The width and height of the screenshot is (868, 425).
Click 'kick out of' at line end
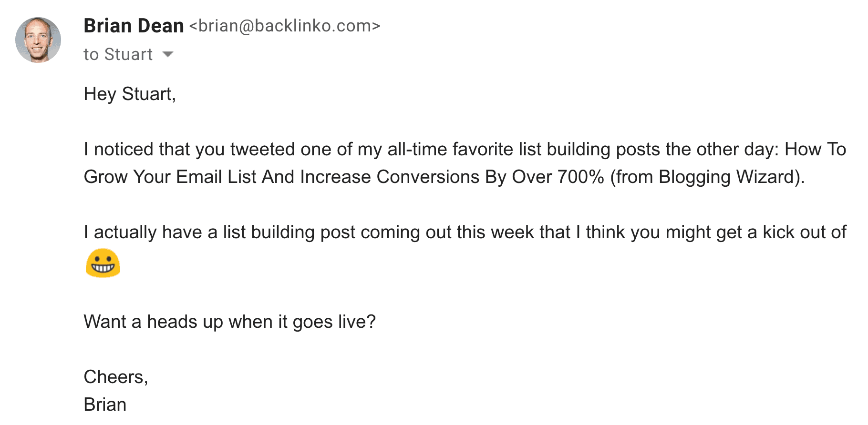[804, 232]
